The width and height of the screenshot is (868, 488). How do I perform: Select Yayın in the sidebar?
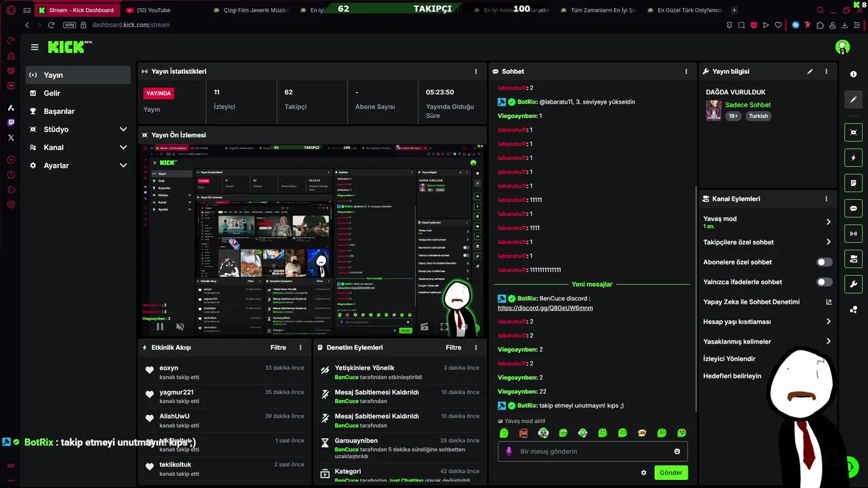pos(78,75)
